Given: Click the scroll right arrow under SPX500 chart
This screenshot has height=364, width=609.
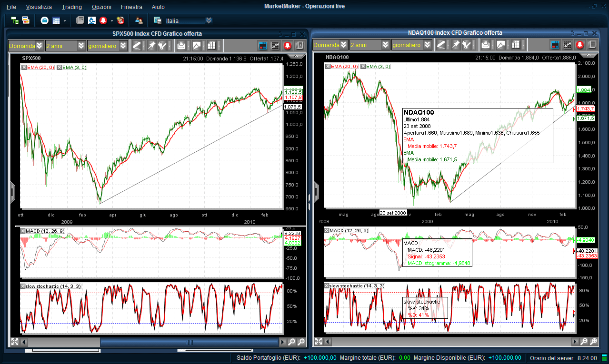Looking at the screenshot, I should pos(283,342).
